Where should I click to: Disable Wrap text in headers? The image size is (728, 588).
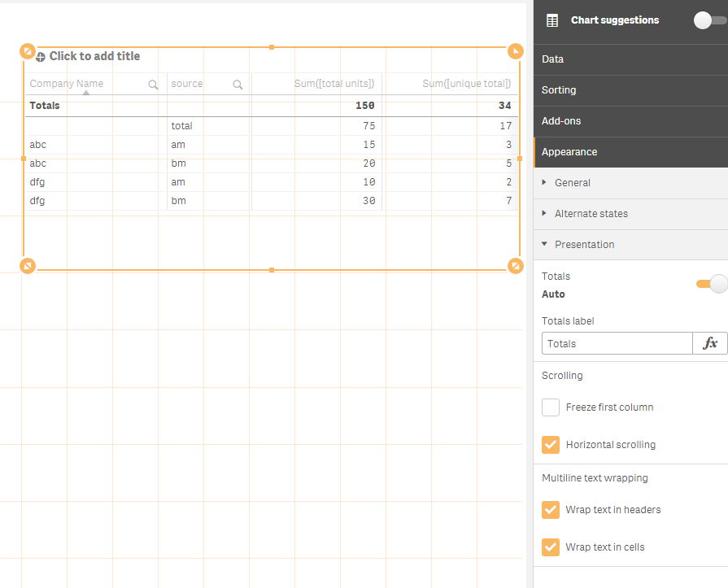tap(551, 510)
